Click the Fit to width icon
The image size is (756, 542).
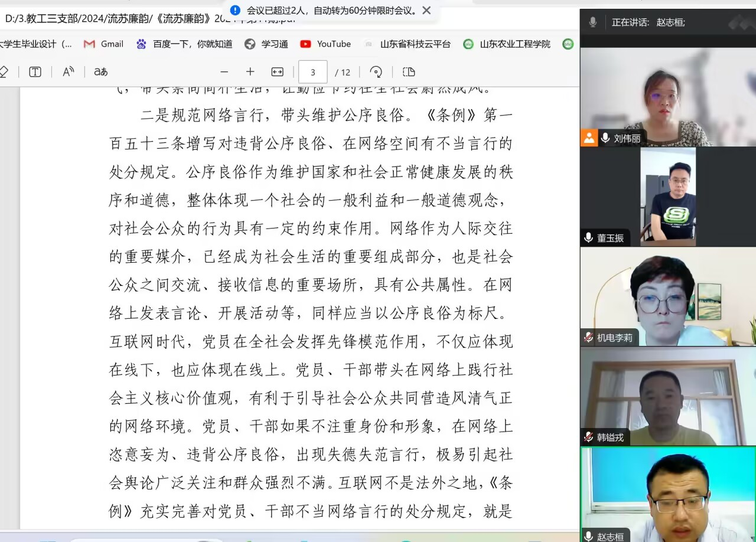pos(277,72)
